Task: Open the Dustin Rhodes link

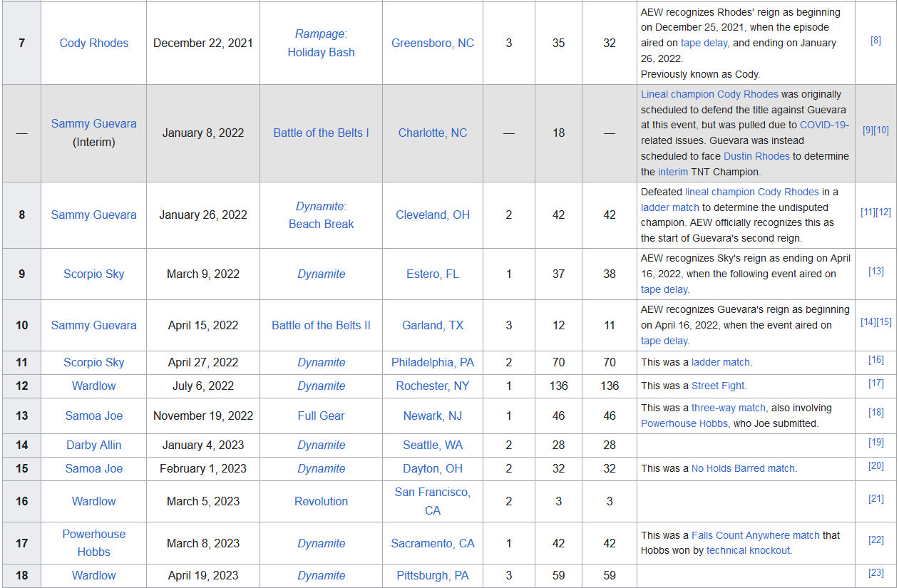Action: point(756,156)
